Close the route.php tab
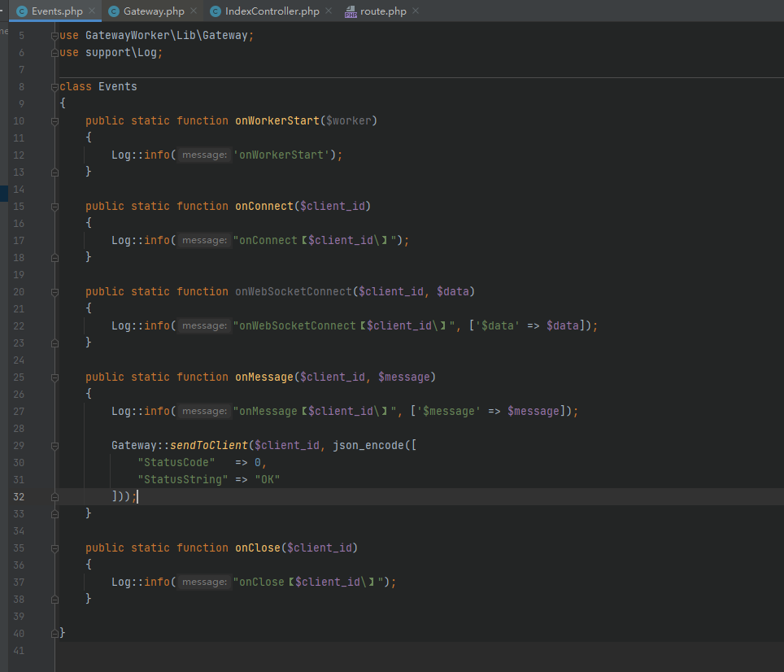Viewport: 784px width, 672px height. (x=416, y=11)
